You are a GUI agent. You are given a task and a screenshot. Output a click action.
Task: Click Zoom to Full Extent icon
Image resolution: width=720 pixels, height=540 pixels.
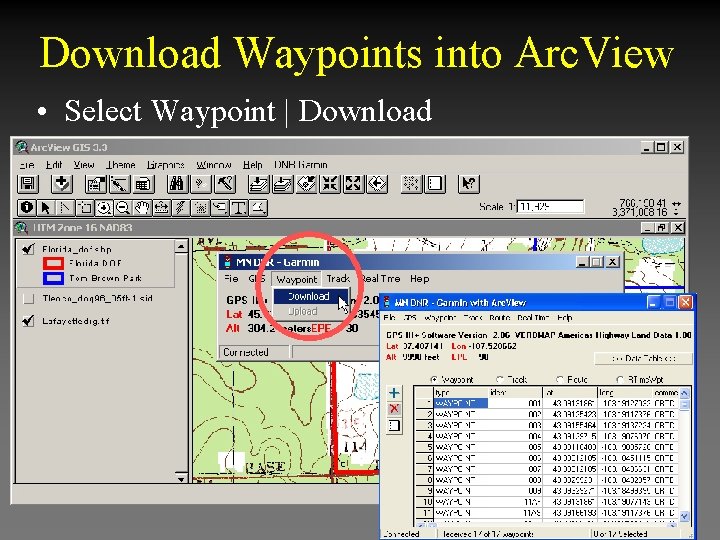pyautogui.click(x=259, y=184)
